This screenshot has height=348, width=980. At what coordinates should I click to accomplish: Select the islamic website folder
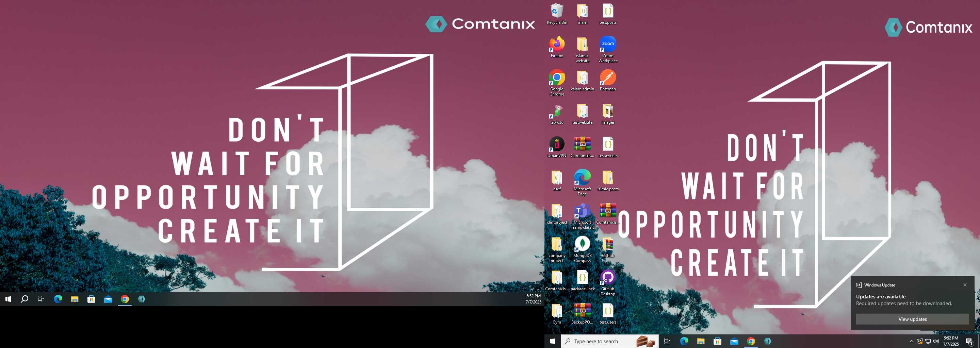point(582,49)
